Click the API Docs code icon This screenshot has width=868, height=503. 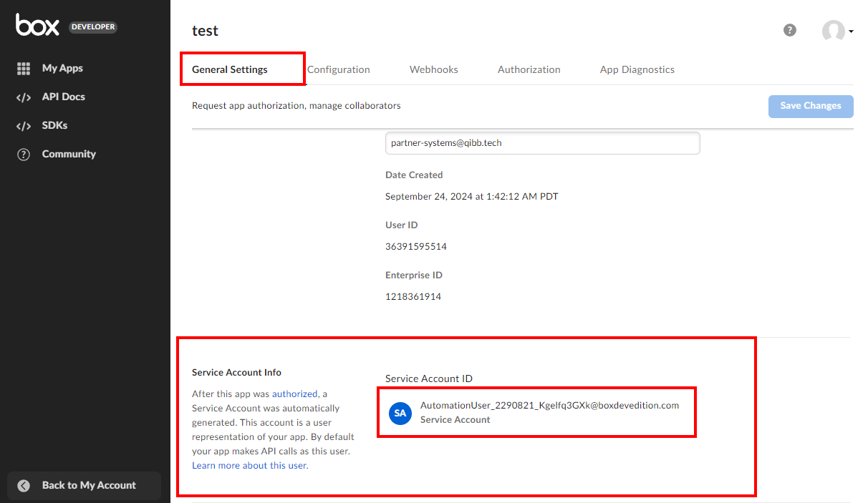click(24, 97)
